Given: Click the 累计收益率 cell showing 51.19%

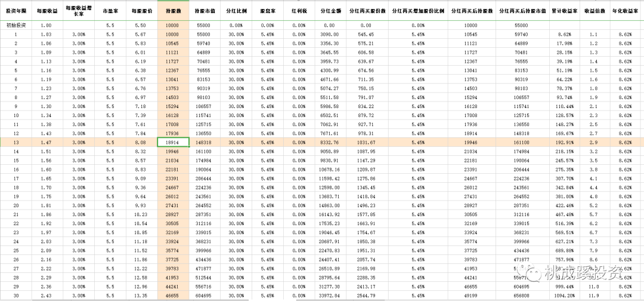Looking at the screenshot, I should pos(565,70).
